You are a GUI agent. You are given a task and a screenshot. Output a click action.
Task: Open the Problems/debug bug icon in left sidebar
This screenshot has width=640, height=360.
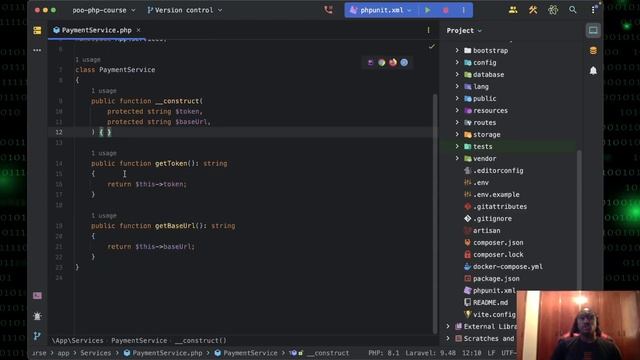coord(37,316)
